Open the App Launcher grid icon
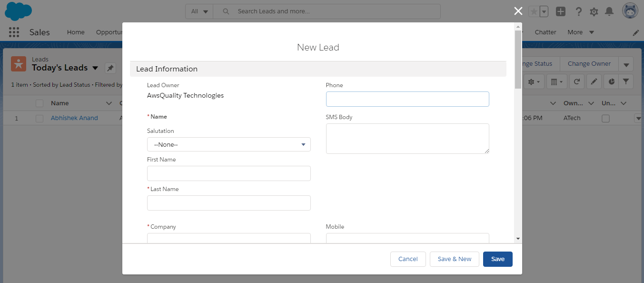 [14, 32]
